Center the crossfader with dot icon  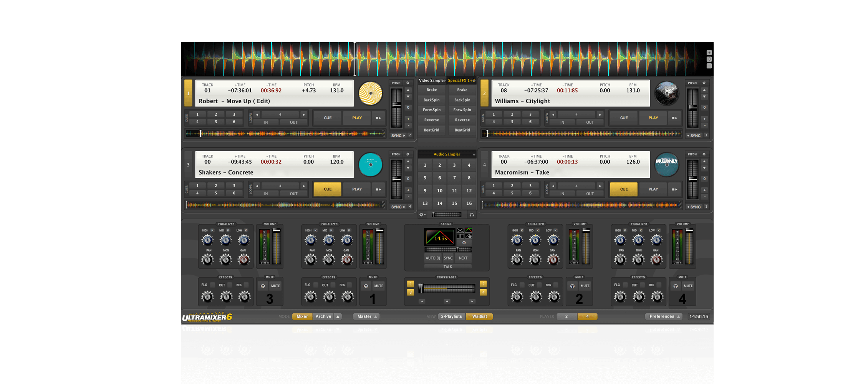(x=447, y=301)
